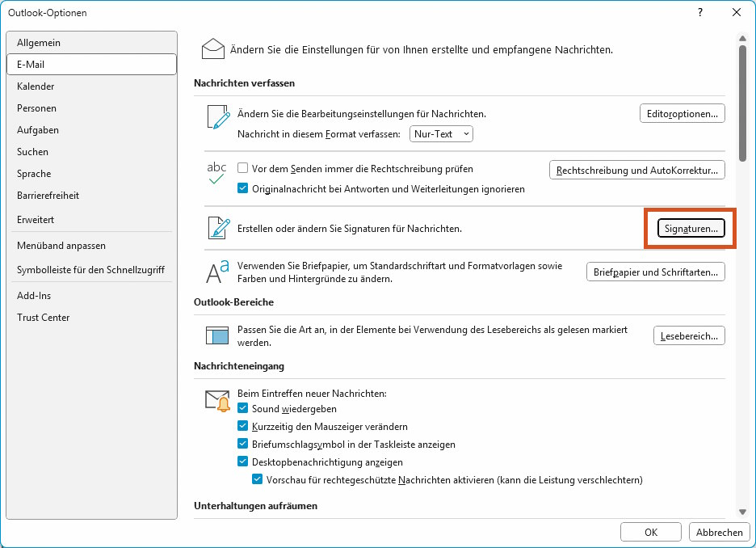The height and width of the screenshot is (548, 756).
Task: Toggle Kurzzeitig den Mauszeiger verändern
Action: pos(242,426)
